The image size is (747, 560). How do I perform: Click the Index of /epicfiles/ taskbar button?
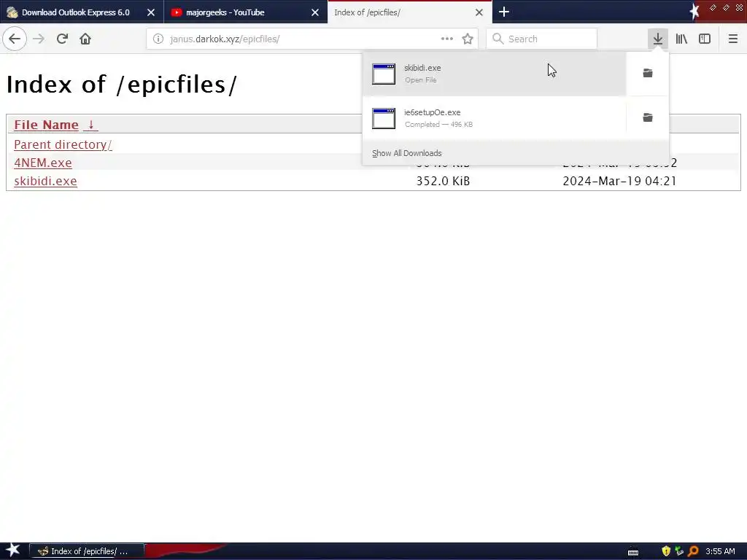coord(87,551)
